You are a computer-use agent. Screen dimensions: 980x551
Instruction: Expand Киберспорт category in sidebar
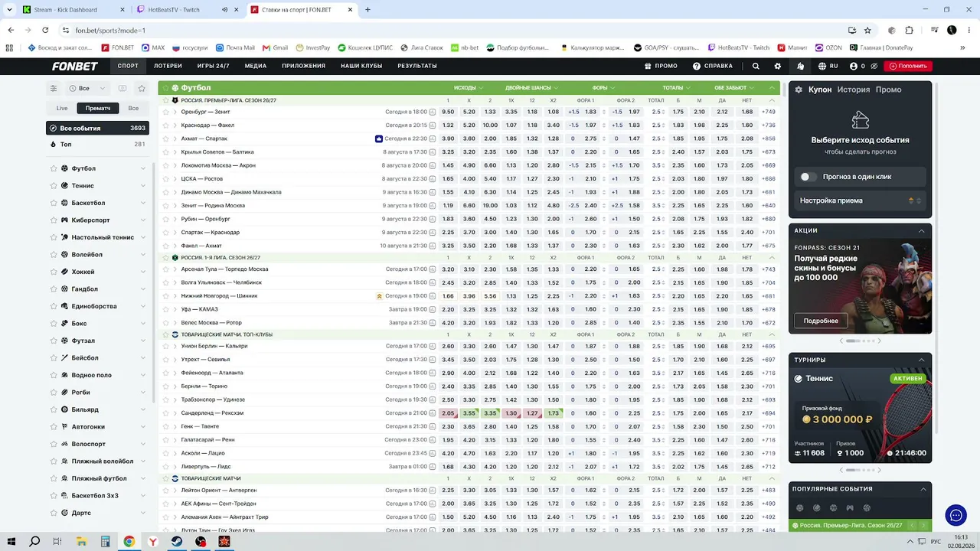coord(143,220)
